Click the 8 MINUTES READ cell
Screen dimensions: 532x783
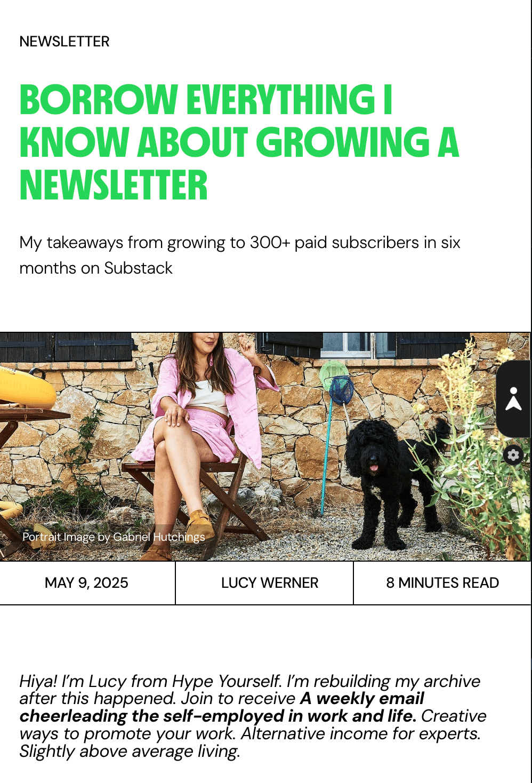[x=442, y=582]
